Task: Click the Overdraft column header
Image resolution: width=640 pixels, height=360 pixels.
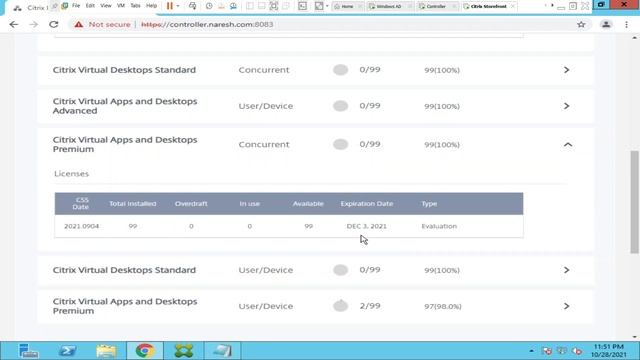Action: (x=191, y=203)
